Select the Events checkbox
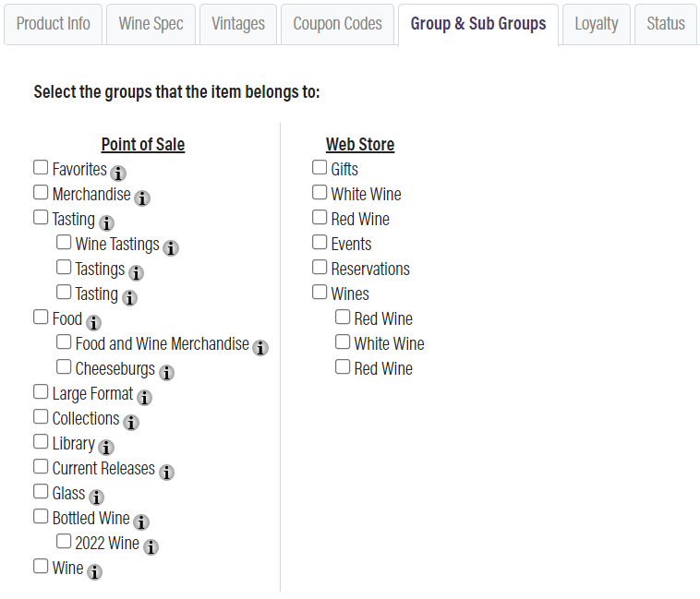700x599 pixels. coord(320,243)
